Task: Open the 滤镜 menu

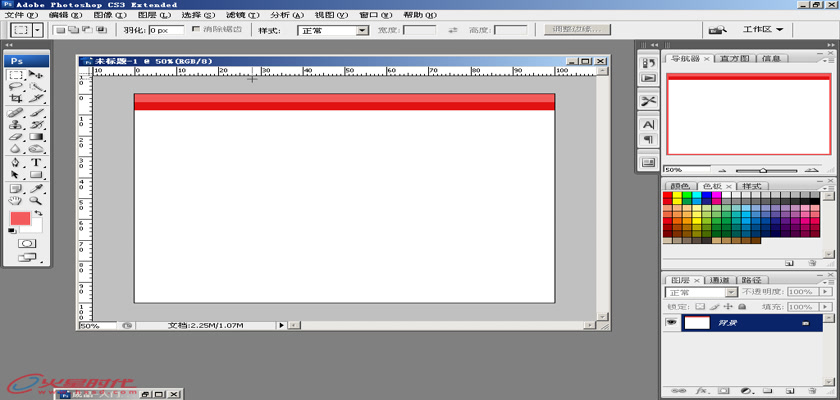Action: pyautogui.click(x=236, y=15)
